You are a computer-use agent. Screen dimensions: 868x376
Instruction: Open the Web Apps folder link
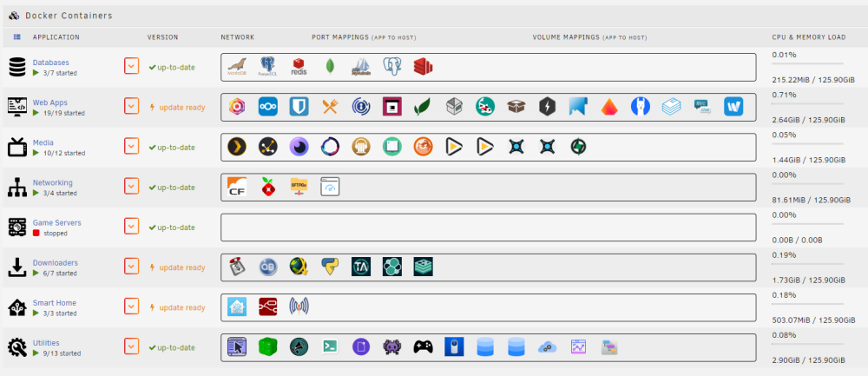pyautogui.click(x=49, y=102)
